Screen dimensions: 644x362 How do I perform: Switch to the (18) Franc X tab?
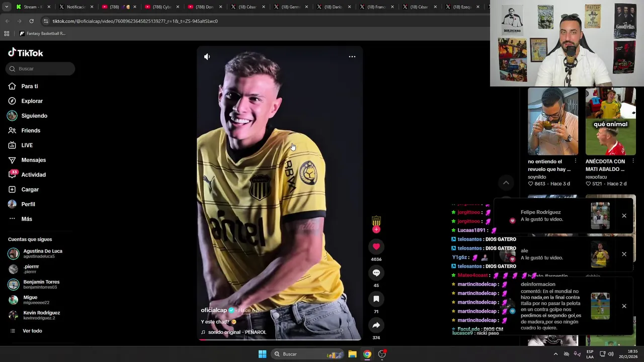point(376,7)
